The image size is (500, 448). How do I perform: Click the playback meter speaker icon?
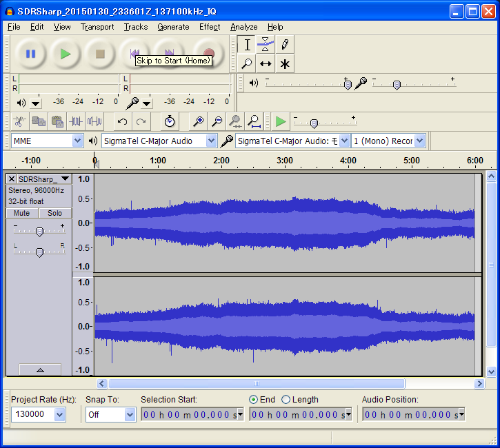21,103
